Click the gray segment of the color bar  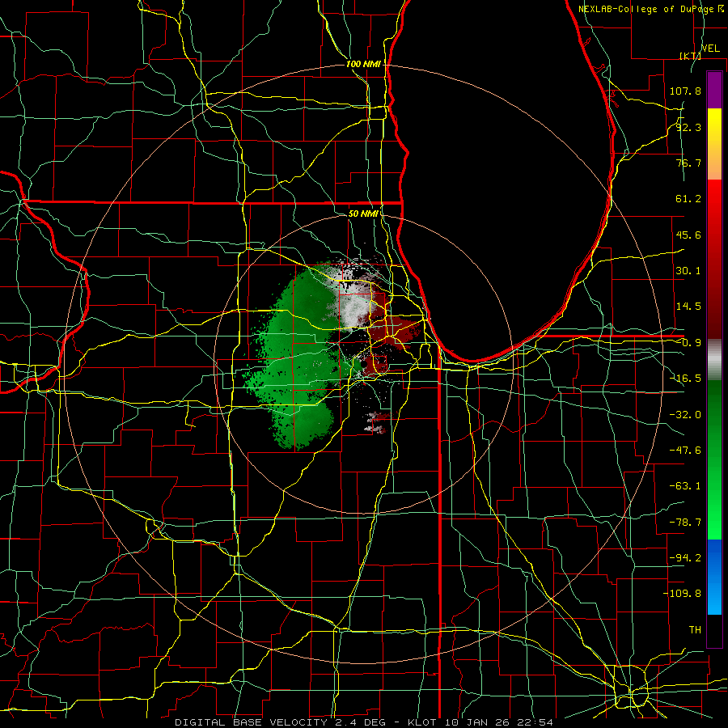point(714,360)
